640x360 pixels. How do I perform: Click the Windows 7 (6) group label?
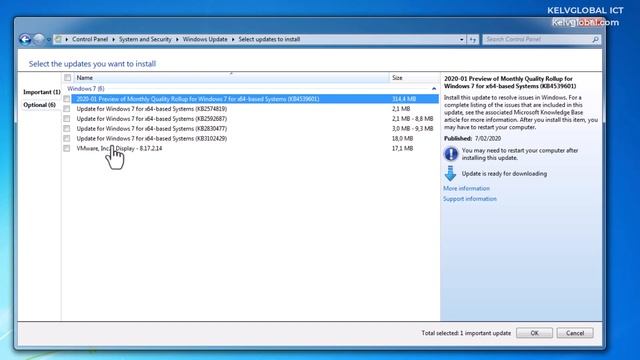(x=86, y=89)
